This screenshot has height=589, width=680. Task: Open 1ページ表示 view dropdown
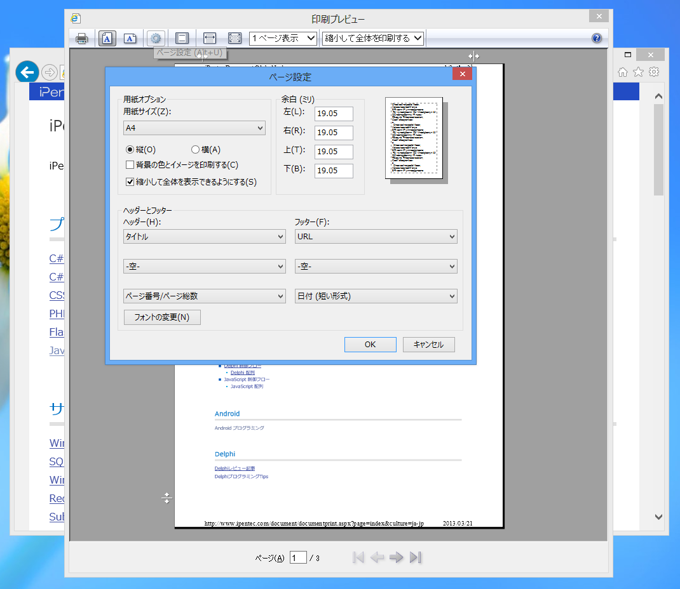[x=283, y=38]
